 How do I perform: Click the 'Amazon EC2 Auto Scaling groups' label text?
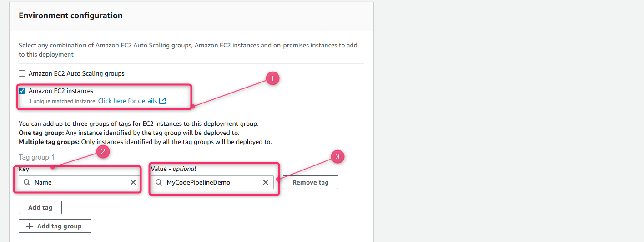coord(76,73)
